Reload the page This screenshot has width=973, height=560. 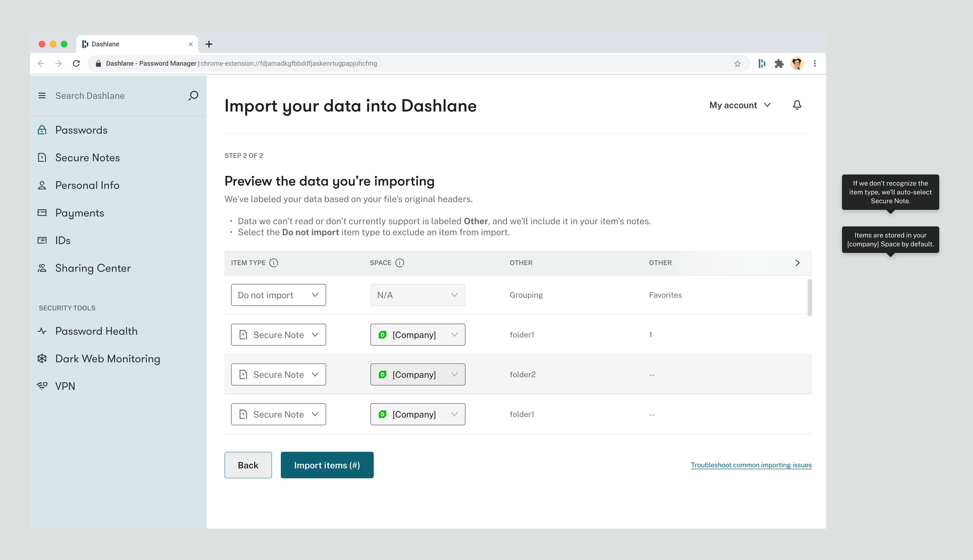tap(76, 63)
